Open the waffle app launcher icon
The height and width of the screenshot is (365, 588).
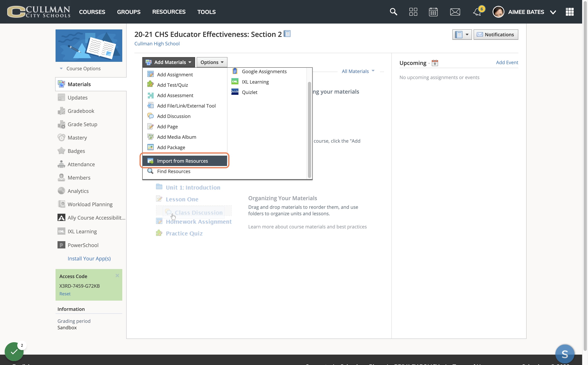569,12
